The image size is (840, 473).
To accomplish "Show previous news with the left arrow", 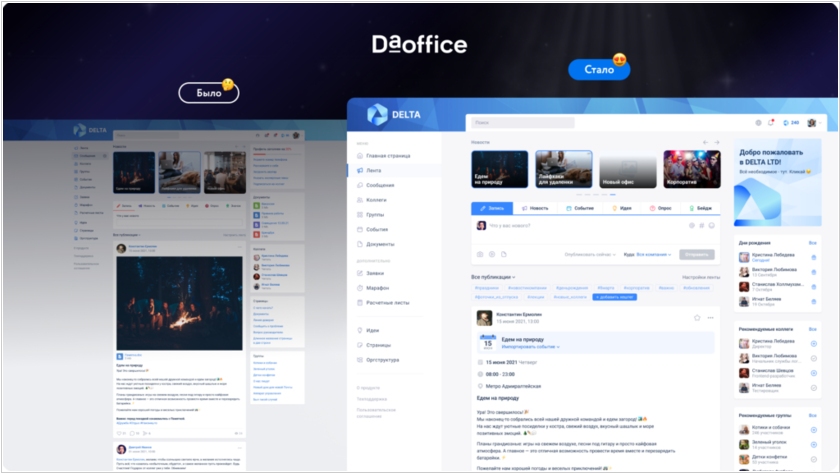I will pos(706,142).
